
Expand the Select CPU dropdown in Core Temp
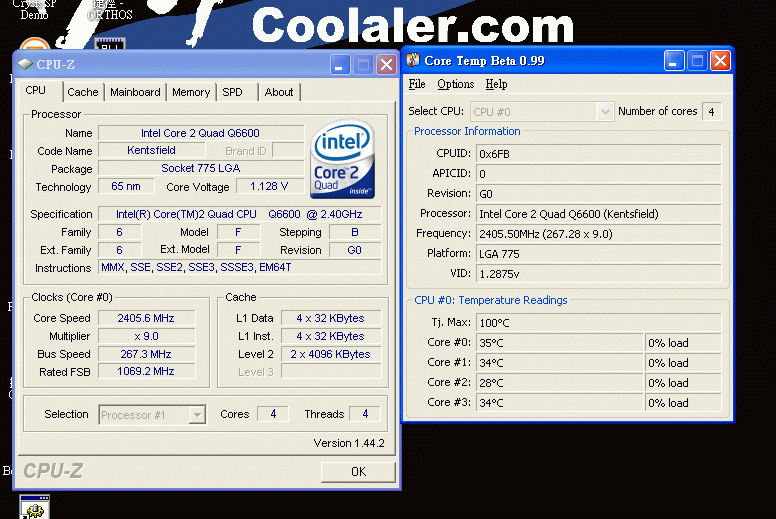pos(605,112)
